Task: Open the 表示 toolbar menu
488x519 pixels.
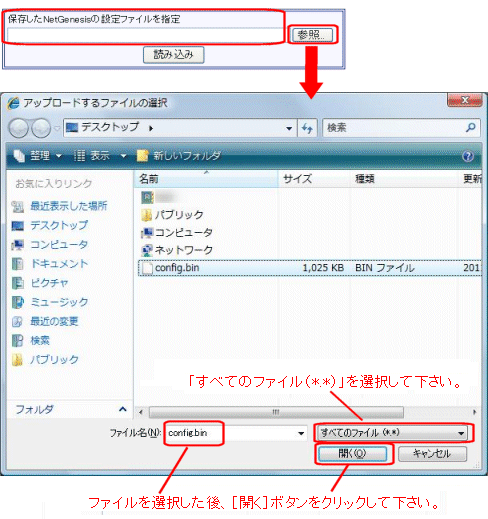Action: pos(100,156)
